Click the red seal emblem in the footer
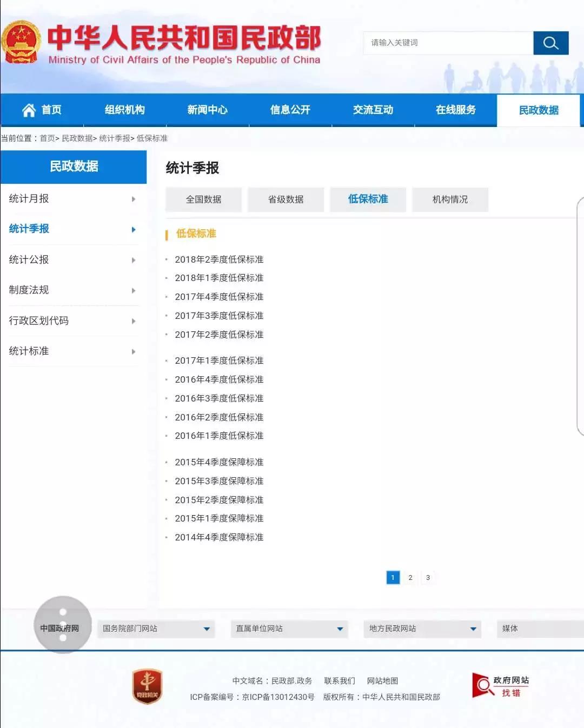 coord(148,687)
